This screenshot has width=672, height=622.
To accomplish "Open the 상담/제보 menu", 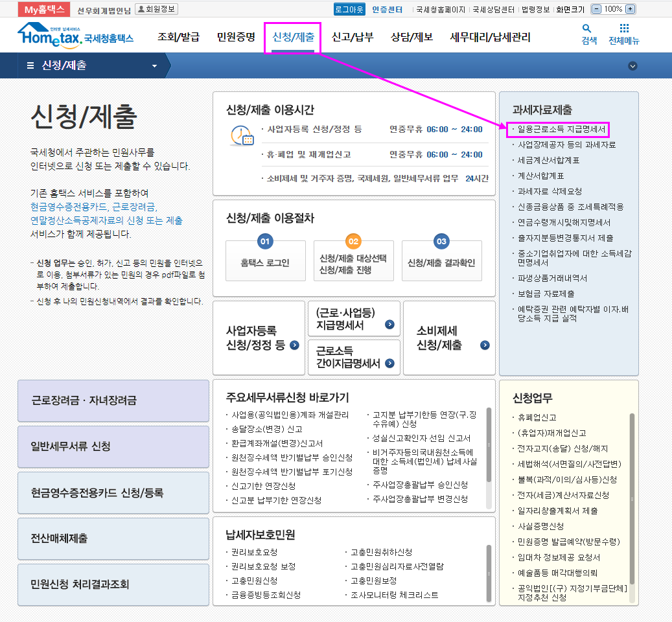I will click(x=411, y=38).
